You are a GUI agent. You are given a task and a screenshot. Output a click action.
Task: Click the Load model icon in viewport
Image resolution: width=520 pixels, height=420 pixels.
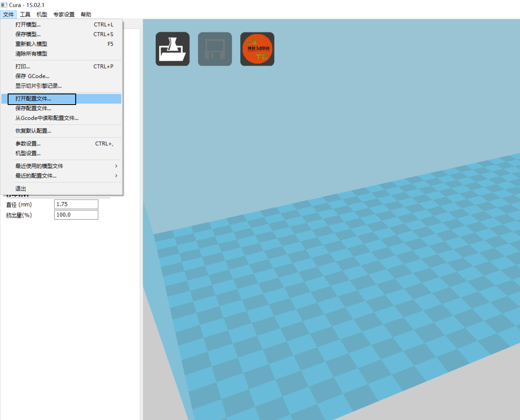coord(173,49)
